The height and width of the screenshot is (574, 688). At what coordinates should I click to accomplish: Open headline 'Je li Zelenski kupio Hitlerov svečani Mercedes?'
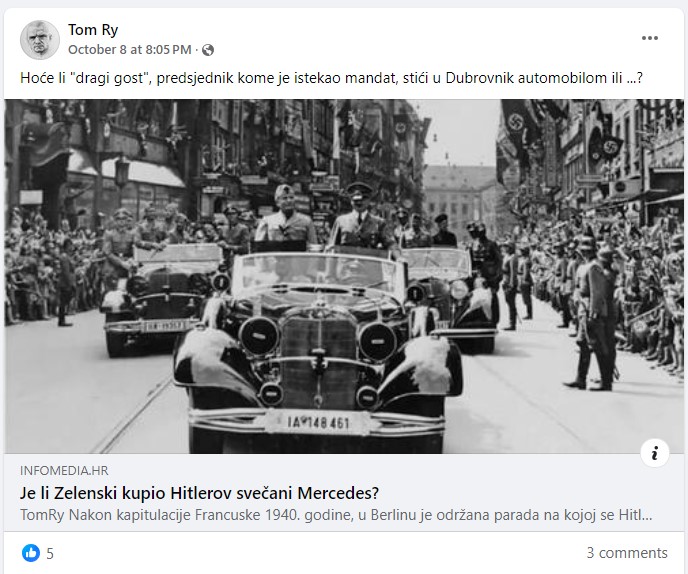pyautogui.click(x=199, y=493)
